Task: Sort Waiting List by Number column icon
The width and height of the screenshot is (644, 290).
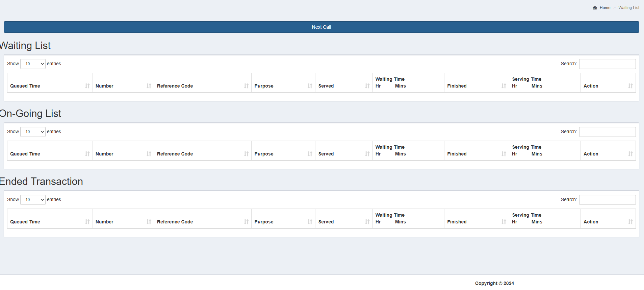Action: 149,86
